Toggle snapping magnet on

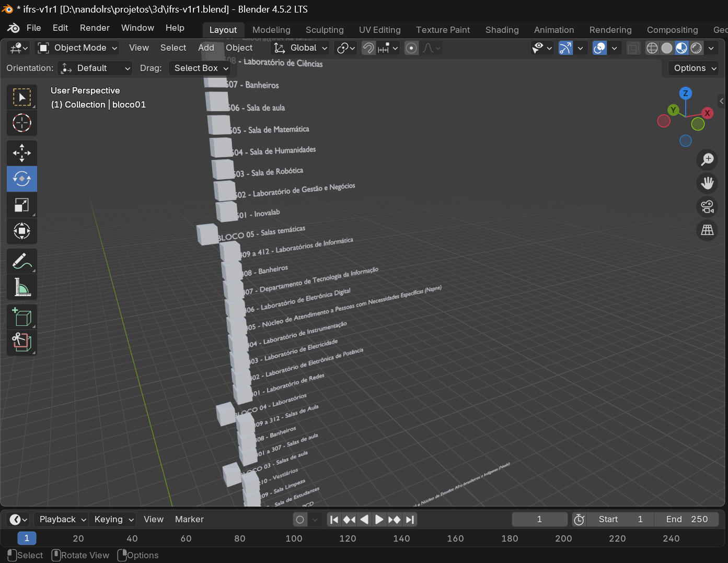368,48
